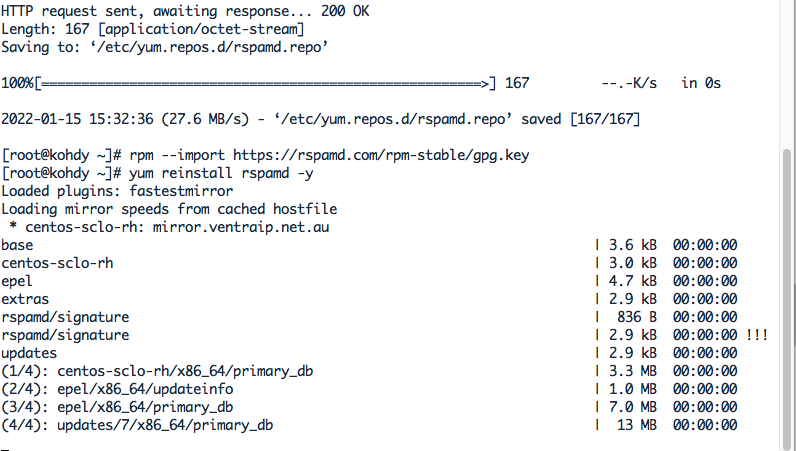Click the "extras" repository name
Screen dimensions: 796x451
coord(25,299)
